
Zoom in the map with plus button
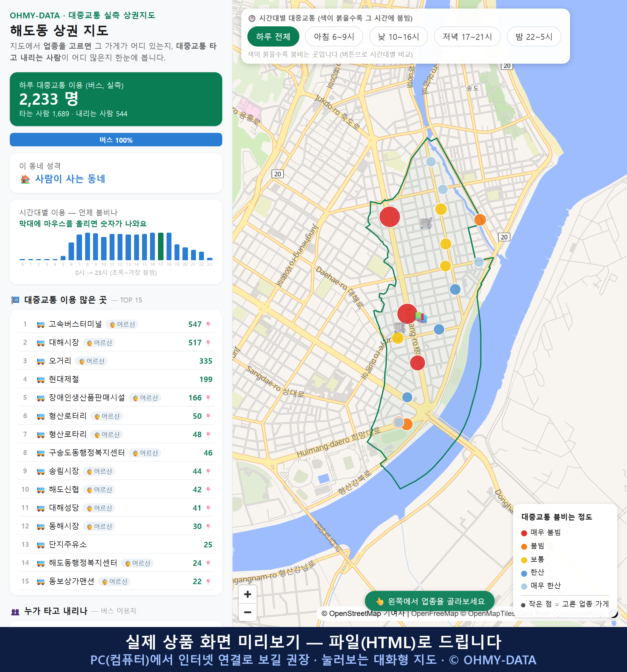pos(247,594)
